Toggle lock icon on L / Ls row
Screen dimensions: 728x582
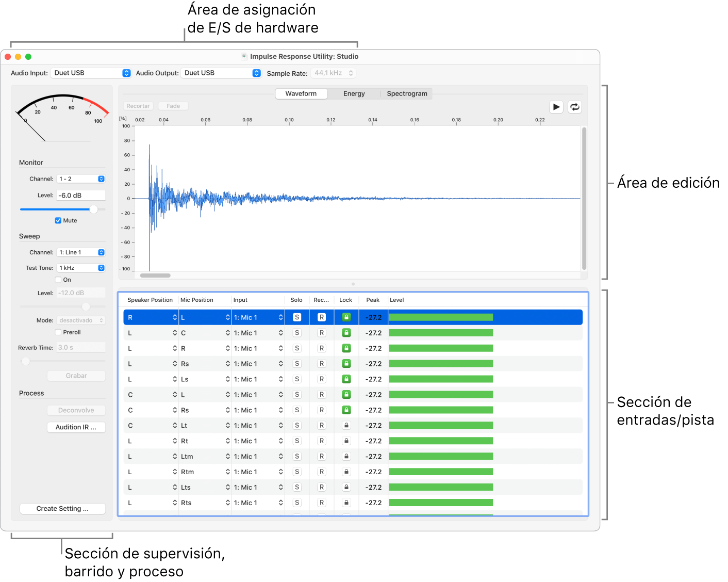[346, 379]
